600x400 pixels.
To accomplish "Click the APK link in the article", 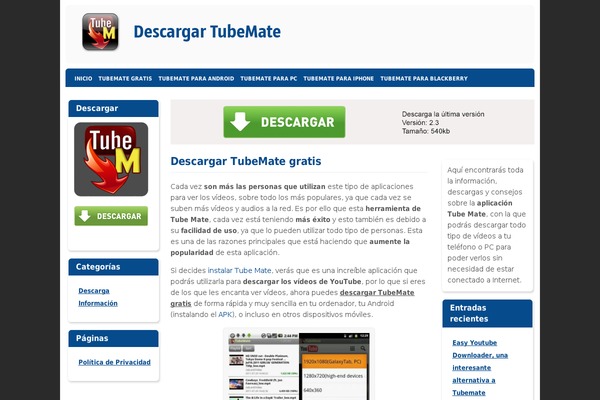I will point(225,314).
